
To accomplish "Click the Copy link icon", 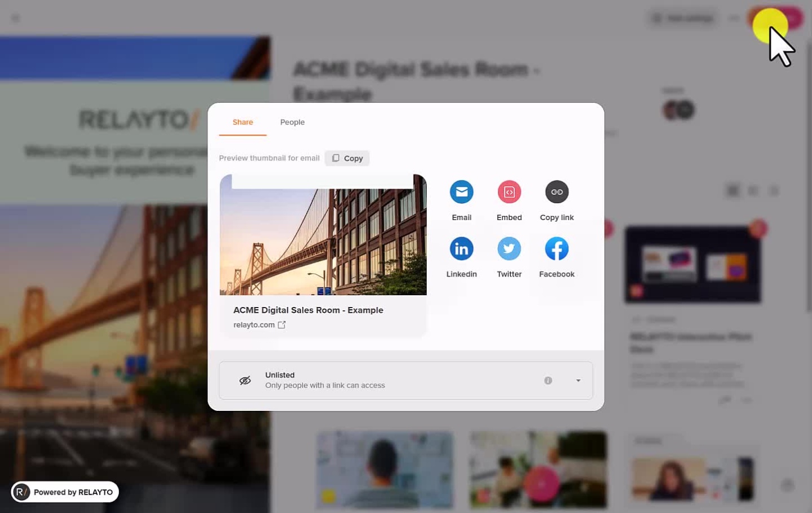I will tap(557, 192).
